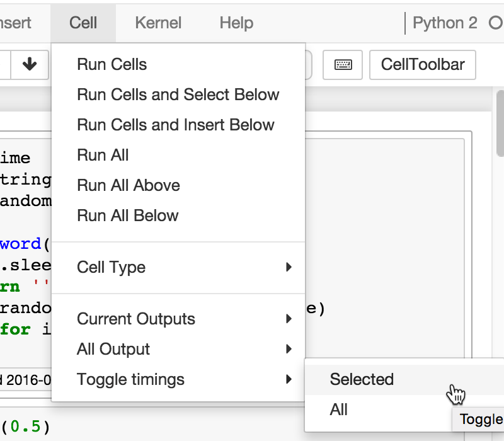Click the Python 2 kernel indicator
The height and width of the screenshot is (441, 504).
[445, 23]
